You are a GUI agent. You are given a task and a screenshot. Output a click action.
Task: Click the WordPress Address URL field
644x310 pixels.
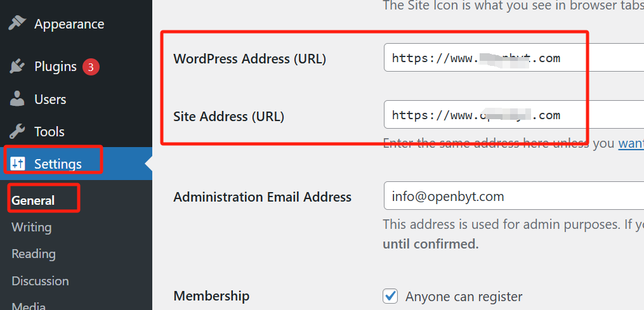pos(514,58)
